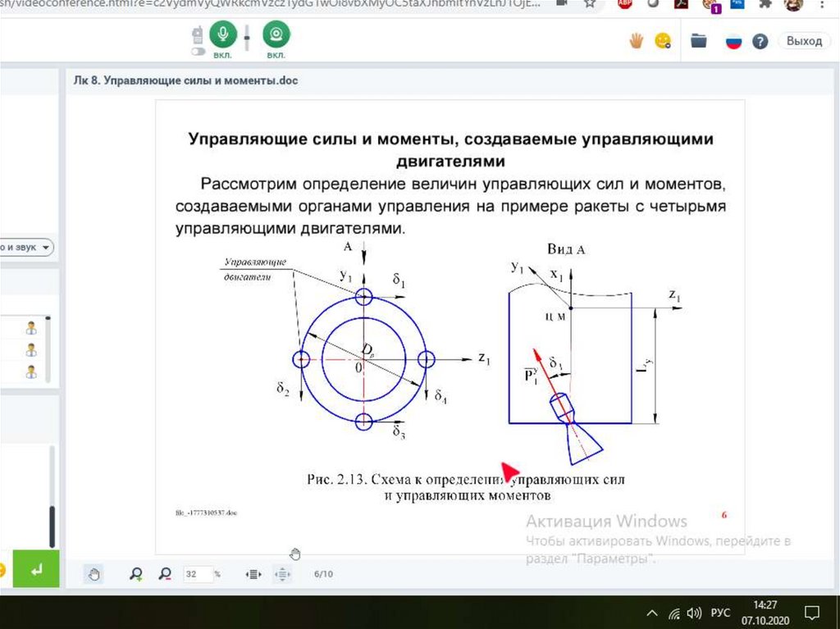Screen dimensions: 840x629
Task: Click the Выход exit button
Action: pyautogui.click(x=803, y=41)
